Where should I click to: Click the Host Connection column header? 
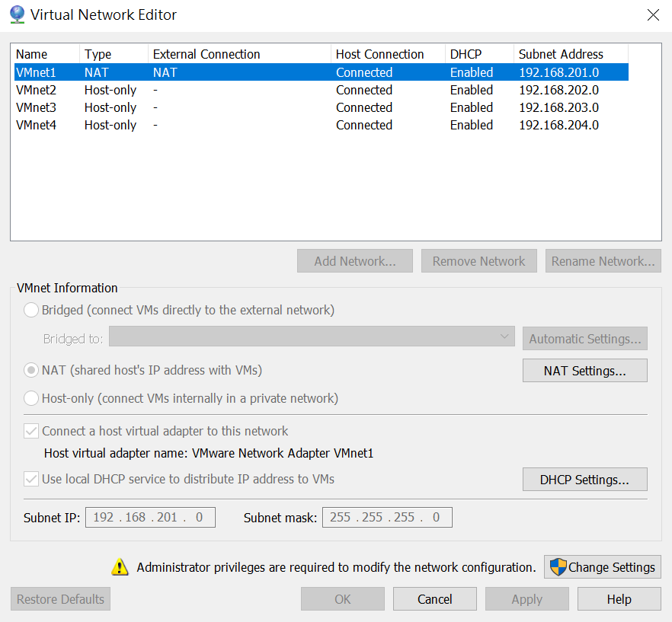[388, 54]
